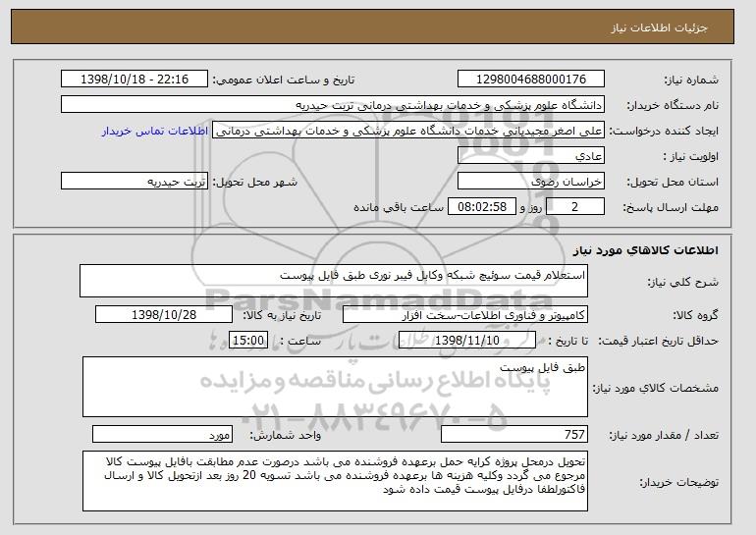
Task: Click the buyer organization name field
Action: [333, 105]
